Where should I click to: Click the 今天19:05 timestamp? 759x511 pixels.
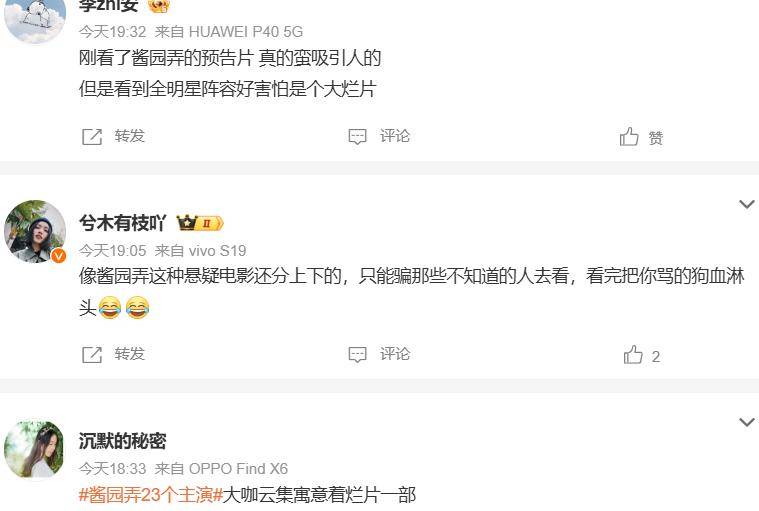(112, 251)
